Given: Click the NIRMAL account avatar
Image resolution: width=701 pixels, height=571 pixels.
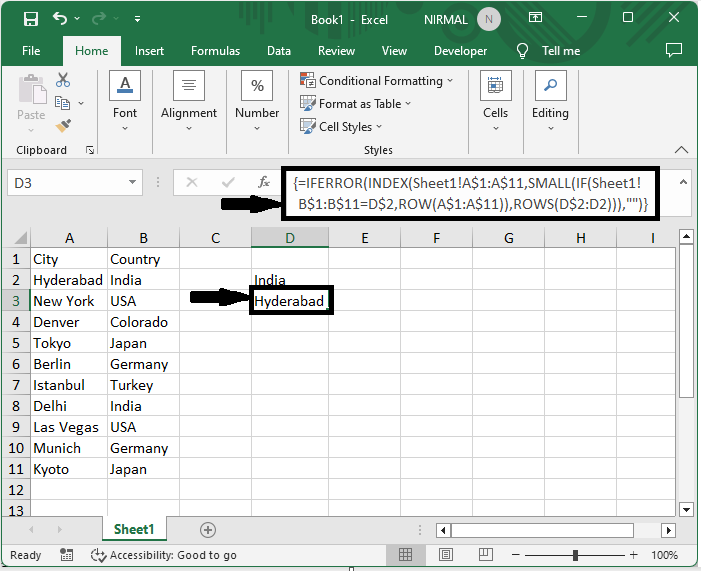Looking at the screenshot, I should point(489,19).
